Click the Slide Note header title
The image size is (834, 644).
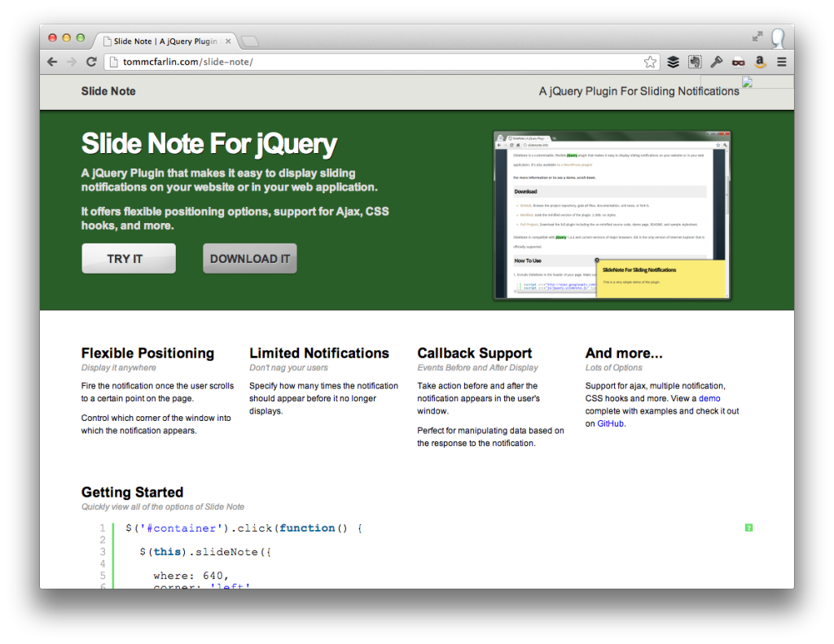click(108, 91)
